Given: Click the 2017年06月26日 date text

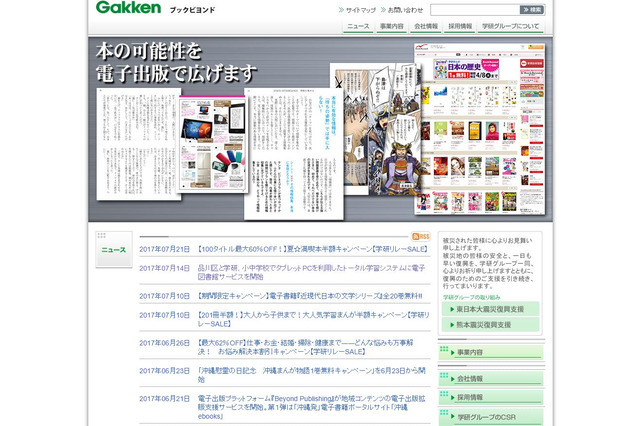Looking at the screenshot, I should pyautogui.click(x=164, y=343).
